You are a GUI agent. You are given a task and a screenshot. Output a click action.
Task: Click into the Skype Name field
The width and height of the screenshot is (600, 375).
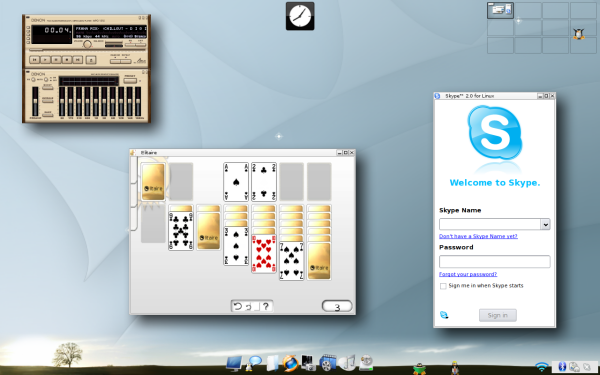tap(490, 224)
